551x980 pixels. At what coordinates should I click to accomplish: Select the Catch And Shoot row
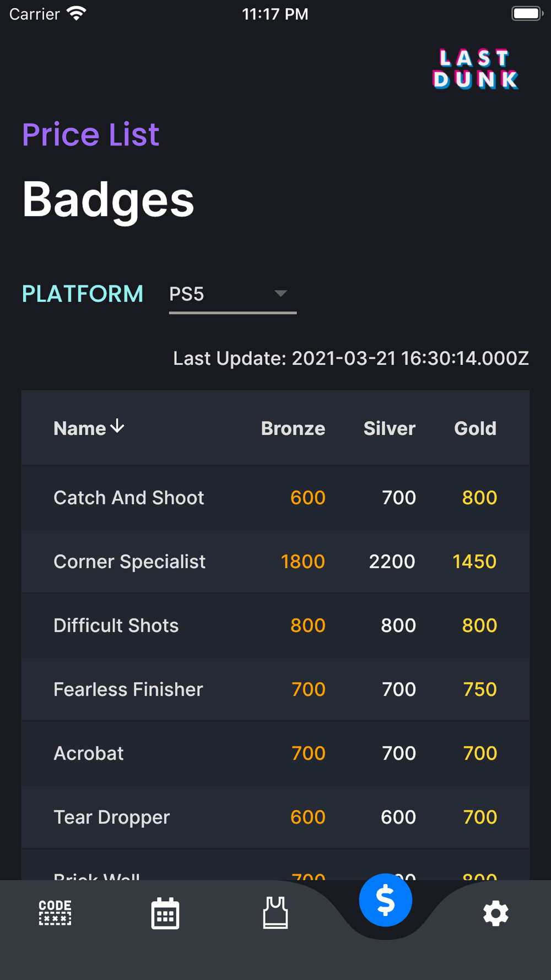275,498
